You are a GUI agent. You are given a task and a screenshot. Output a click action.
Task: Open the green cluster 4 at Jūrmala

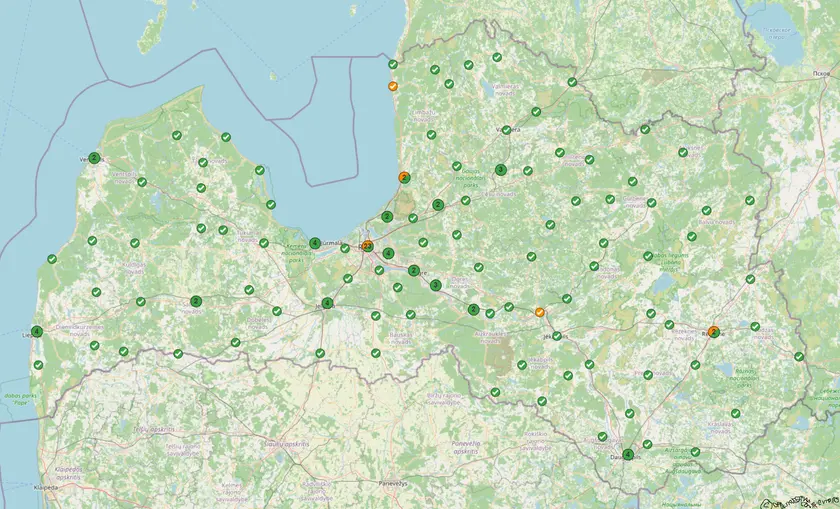[x=315, y=243]
